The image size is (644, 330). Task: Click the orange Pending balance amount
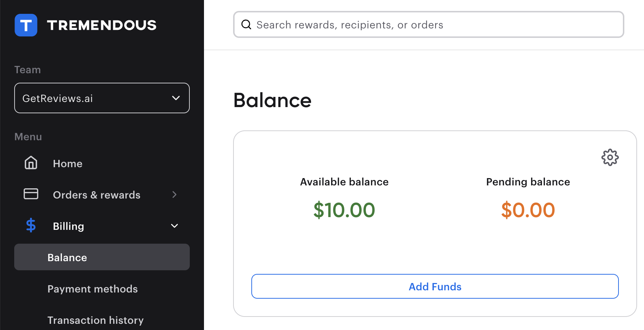pyautogui.click(x=528, y=209)
